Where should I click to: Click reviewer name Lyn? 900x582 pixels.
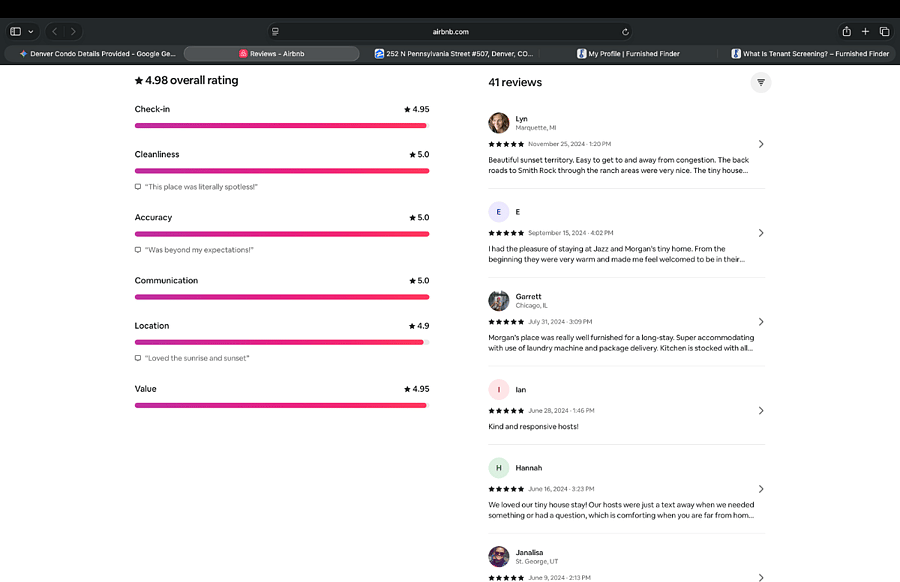pos(521,119)
